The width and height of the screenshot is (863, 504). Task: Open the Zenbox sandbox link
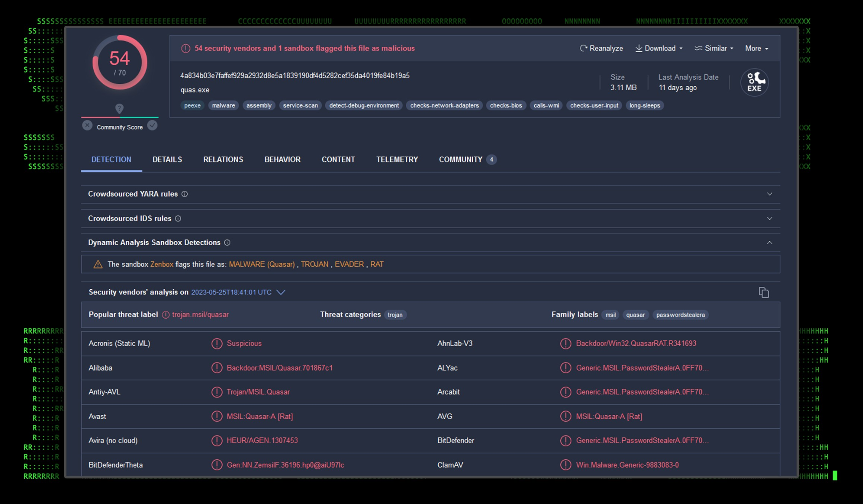coord(162,264)
